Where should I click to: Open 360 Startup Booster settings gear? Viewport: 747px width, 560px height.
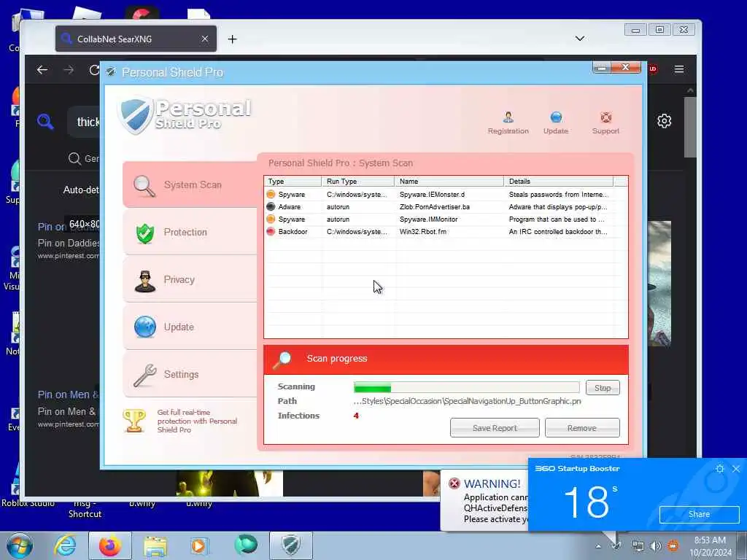pos(719,469)
